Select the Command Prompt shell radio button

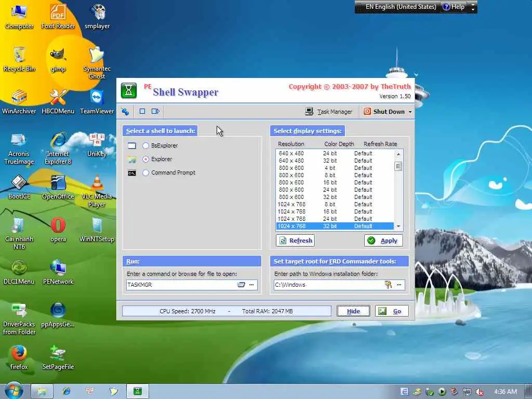(145, 172)
